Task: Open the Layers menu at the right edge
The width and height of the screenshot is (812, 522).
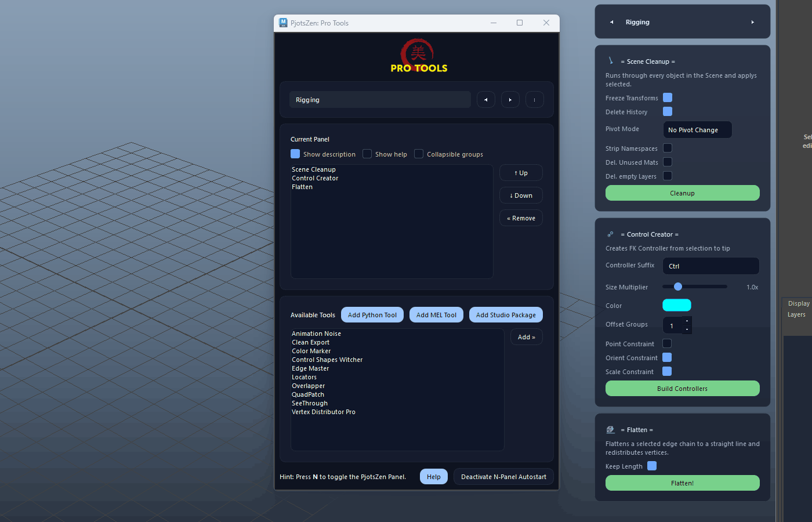Action: pos(796,314)
